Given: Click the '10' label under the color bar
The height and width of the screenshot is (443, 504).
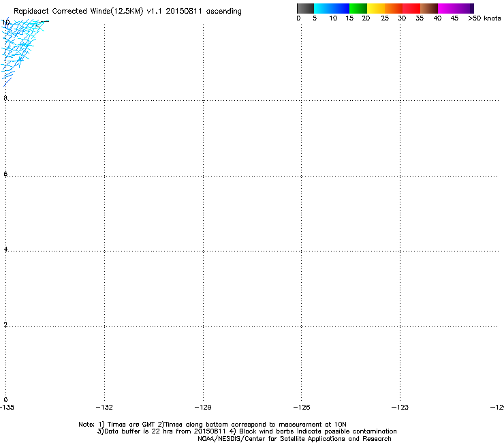Looking at the screenshot, I should 333,18.
